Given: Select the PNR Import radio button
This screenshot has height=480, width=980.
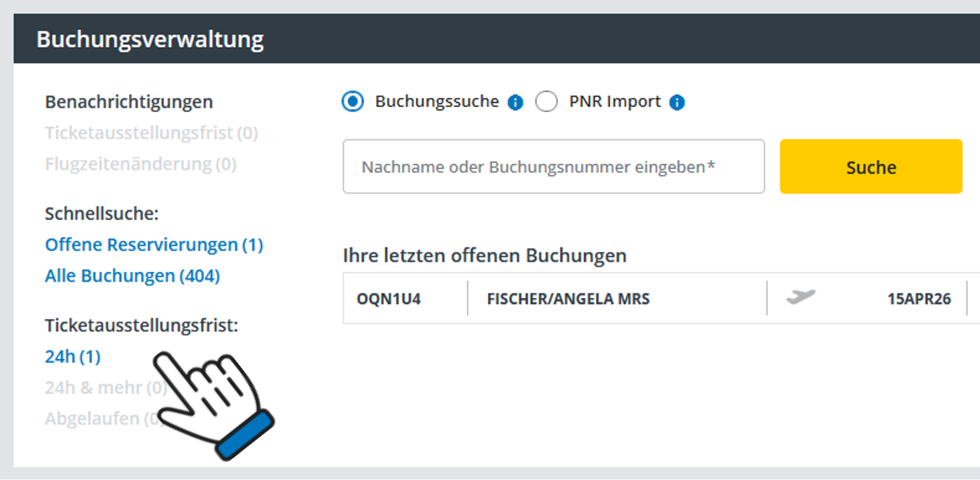Looking at the screenshot, I should 546,101.
